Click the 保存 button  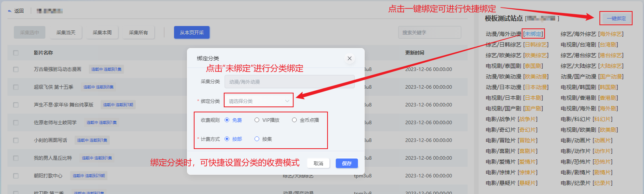pyautogui.click(x=346, y=163)
